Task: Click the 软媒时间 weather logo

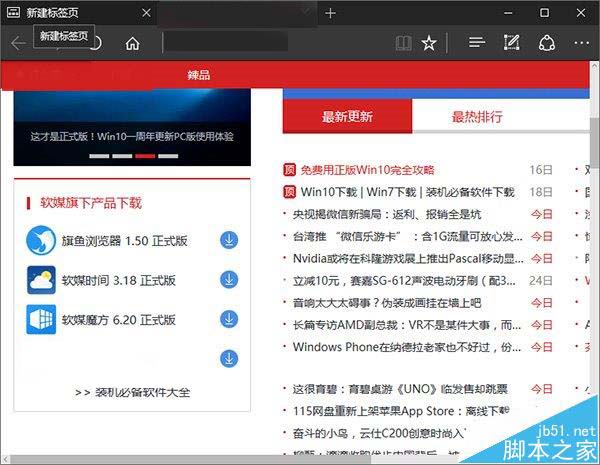Action: (41, 280)
